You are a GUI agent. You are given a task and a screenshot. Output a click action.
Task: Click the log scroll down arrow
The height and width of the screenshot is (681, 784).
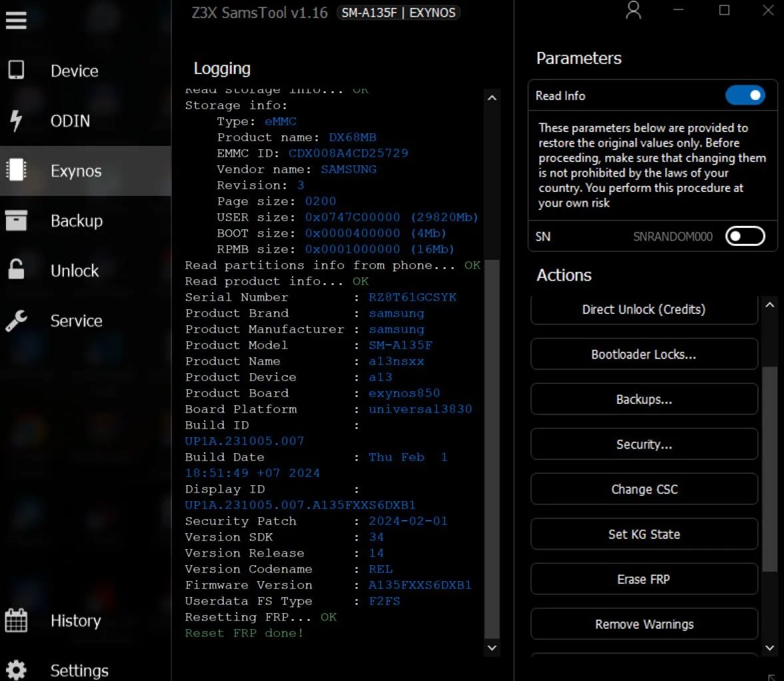pos(492,648)
